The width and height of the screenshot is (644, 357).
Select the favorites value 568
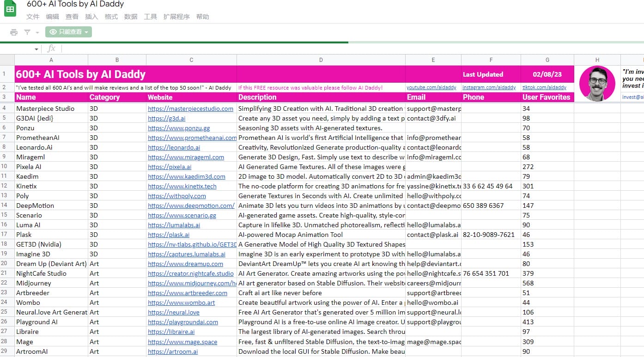[547, 283]
